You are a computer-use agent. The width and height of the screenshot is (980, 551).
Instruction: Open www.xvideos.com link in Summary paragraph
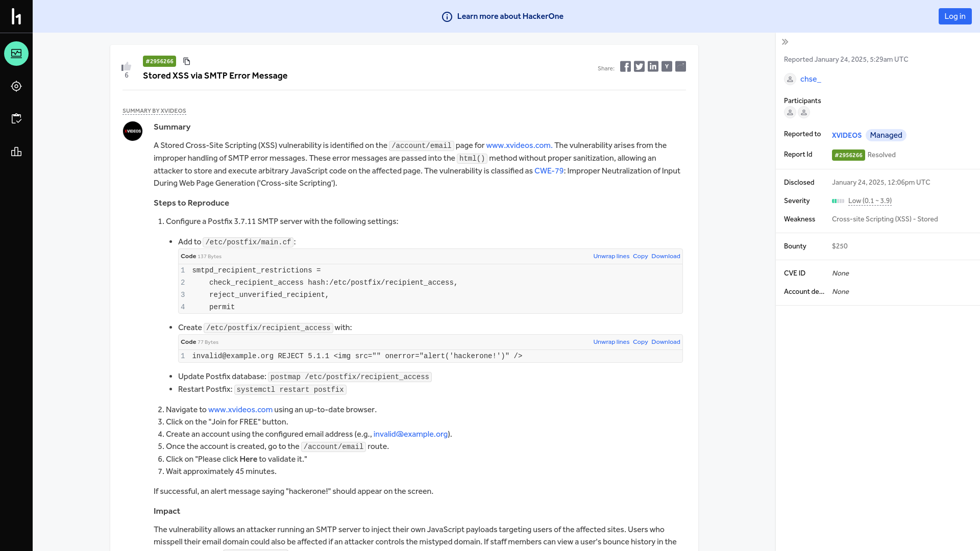click(518, 145)
